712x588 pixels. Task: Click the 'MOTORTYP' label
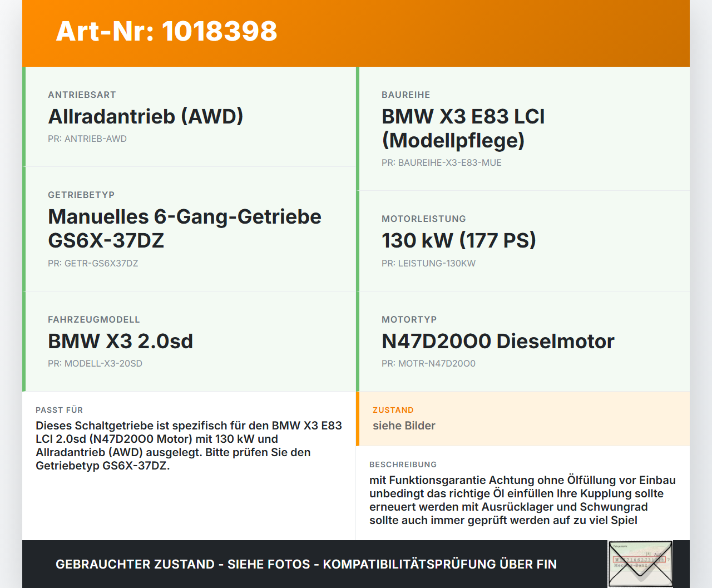(409, 320)
